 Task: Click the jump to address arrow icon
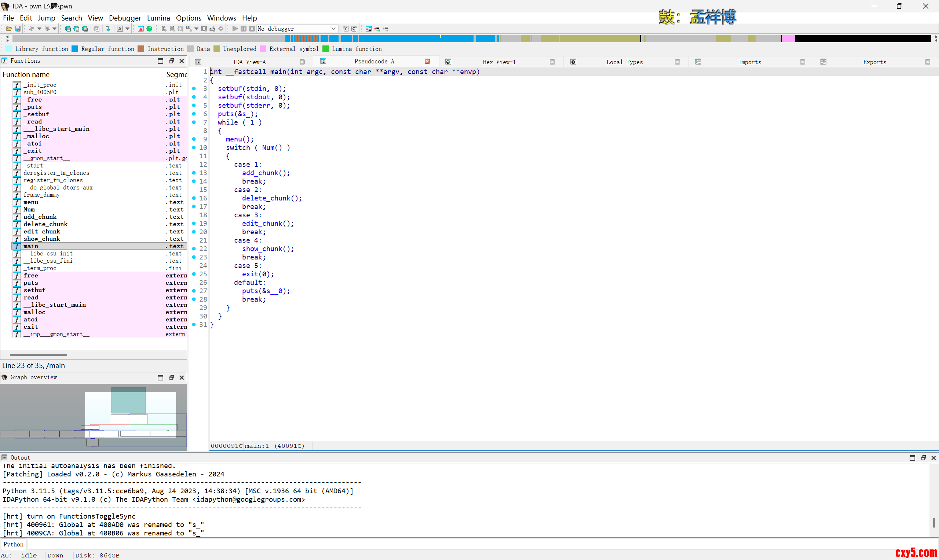coord(108,29)
